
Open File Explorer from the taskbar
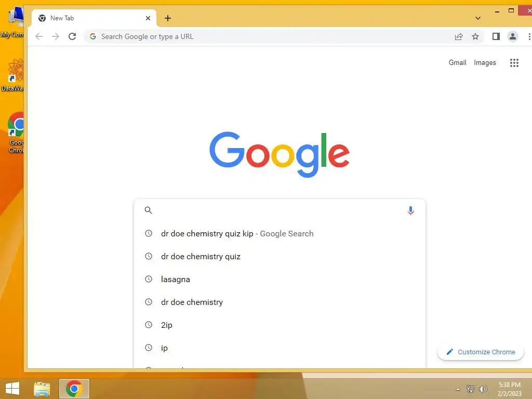point(42,389)
